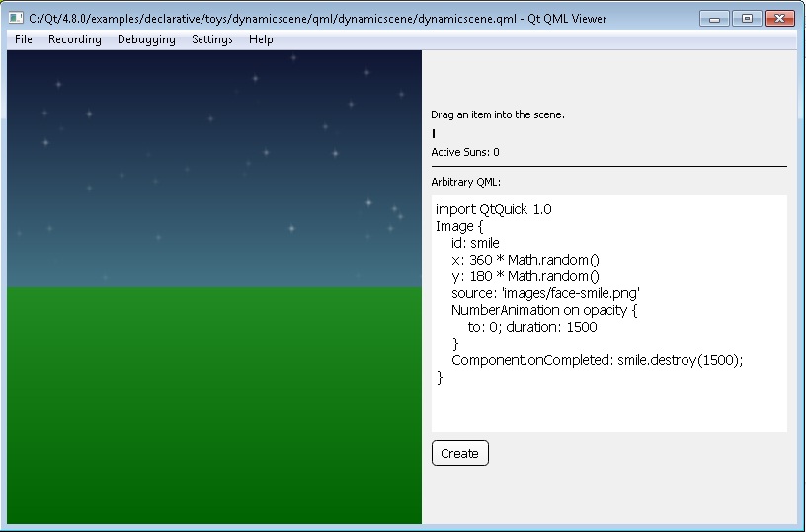The image size is (808, 532).
Task: Open the File menu
Action: pos(23,39)
